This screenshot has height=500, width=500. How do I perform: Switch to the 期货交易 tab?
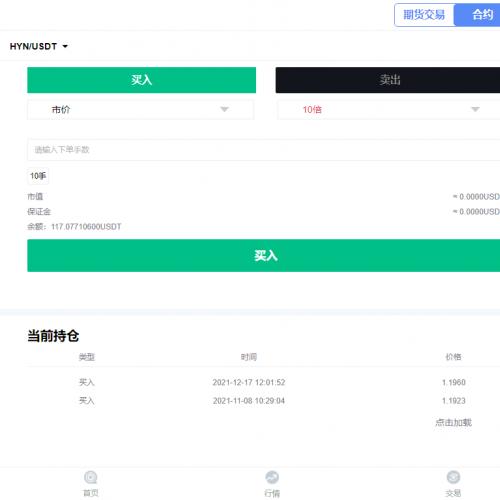tap(424, 15)
